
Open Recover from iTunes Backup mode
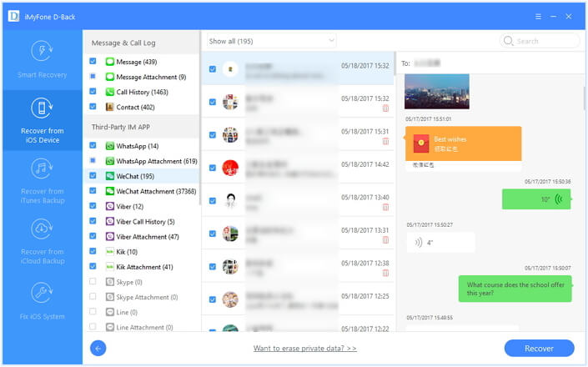(42, 181)
